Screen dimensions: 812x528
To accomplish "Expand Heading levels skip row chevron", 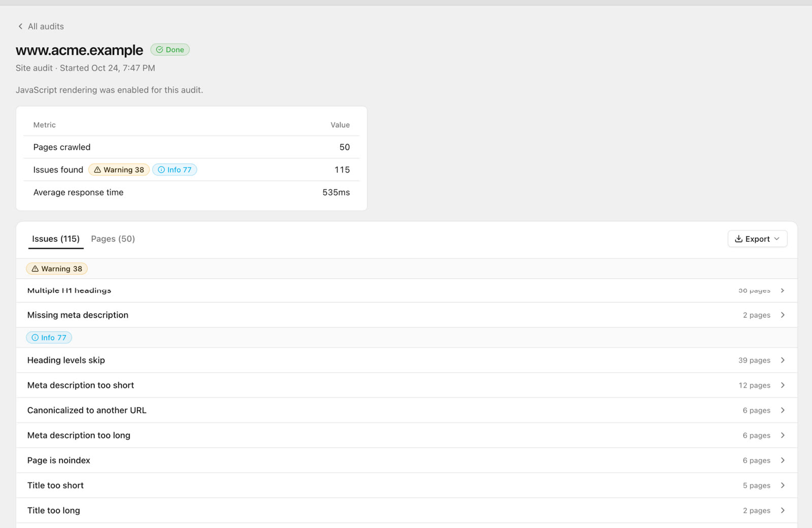I will pos(783,360).
